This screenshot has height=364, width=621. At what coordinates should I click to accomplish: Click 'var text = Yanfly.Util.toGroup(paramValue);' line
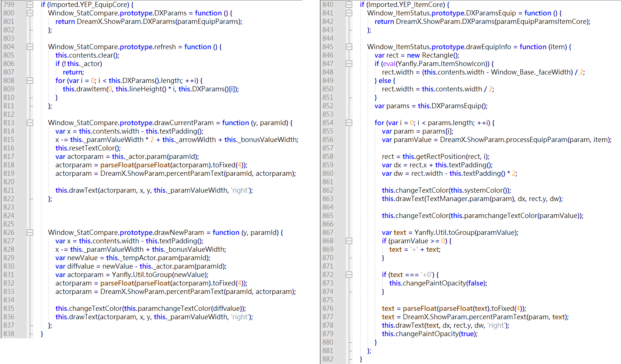(x=450, y=233)
